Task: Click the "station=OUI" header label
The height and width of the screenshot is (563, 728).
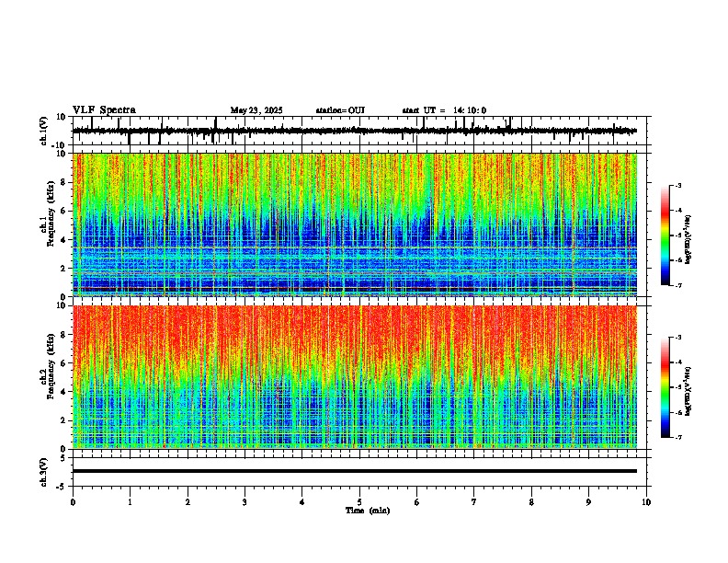Action: point(340,110)
